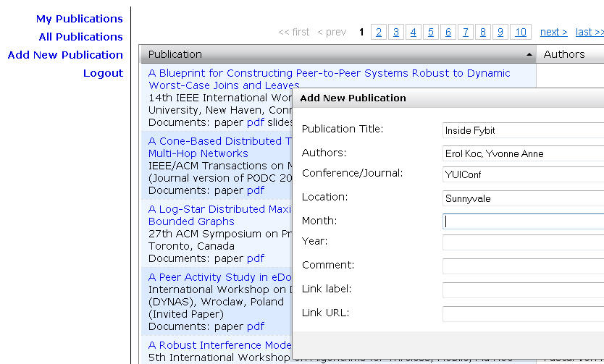Go to results page 2
Screen dimensions: 604x364
tap(379, 32)
